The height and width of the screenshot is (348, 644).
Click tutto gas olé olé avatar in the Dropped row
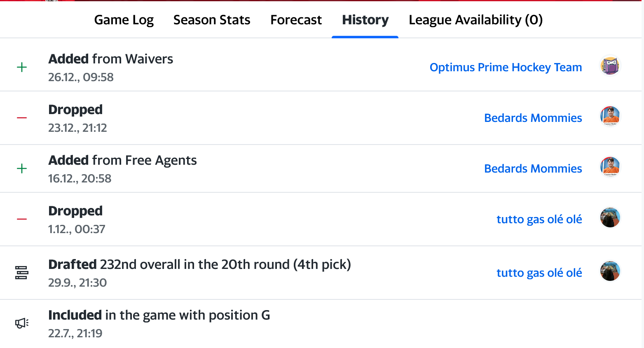tap(610, 218)
